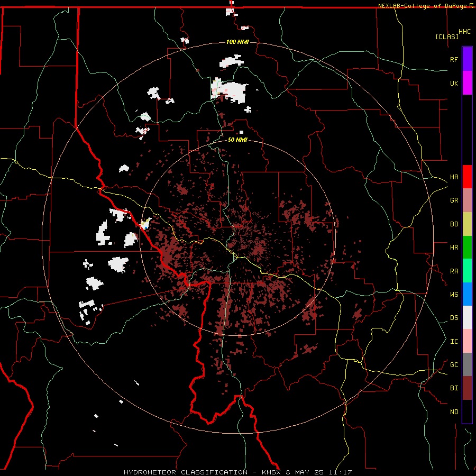Click the blue WS legend swatch

tap(467, 294)
